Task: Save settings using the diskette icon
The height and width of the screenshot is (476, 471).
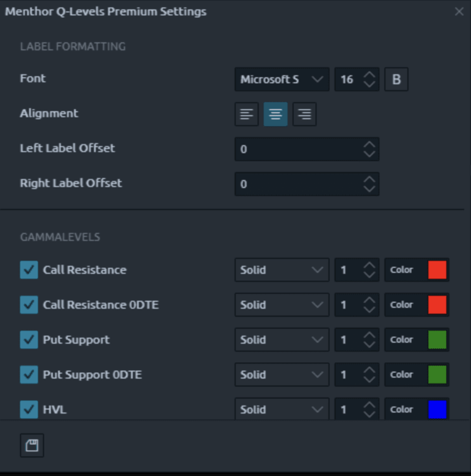Action: click(x=31, y=445)
